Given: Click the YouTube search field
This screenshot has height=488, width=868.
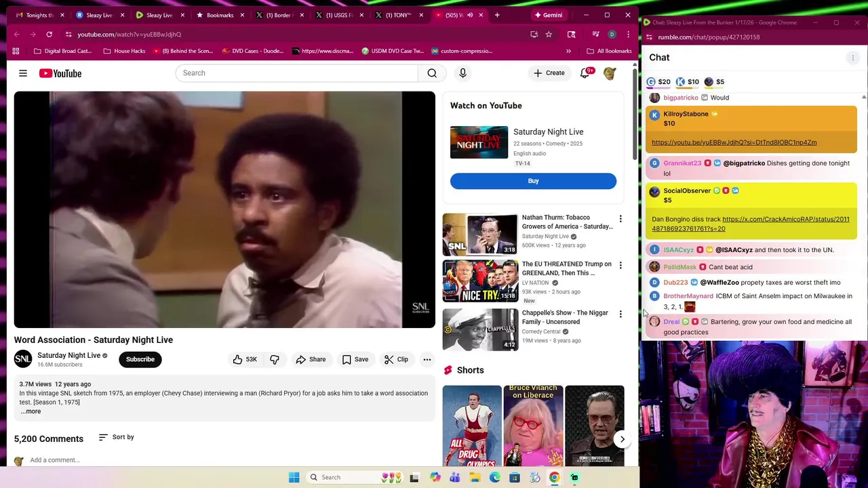Looking at the screenshot, I should tap(297, 73).
